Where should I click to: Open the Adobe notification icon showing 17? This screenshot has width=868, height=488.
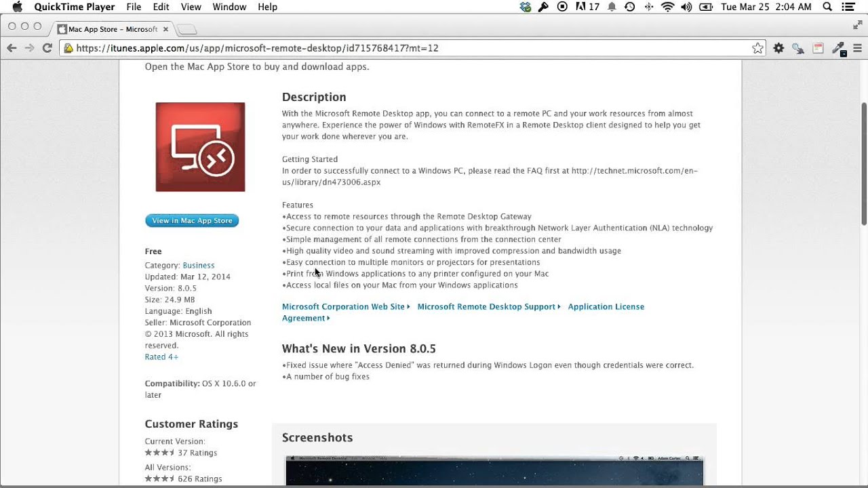(x=587, y=7)
